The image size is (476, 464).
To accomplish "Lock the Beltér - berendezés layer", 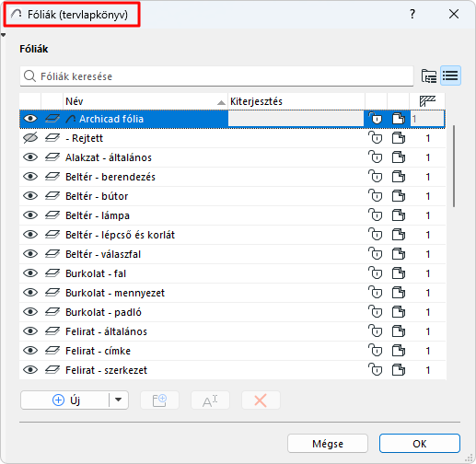I will pos(376,177).
